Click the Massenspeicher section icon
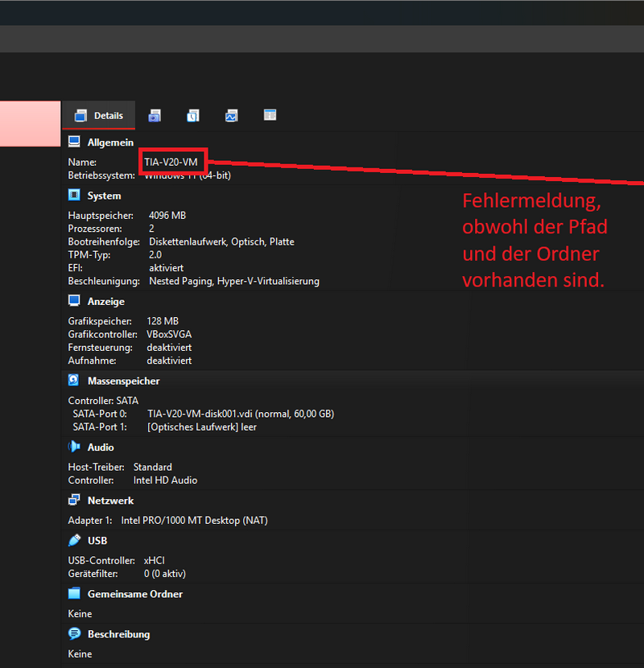 pos(74,380)
